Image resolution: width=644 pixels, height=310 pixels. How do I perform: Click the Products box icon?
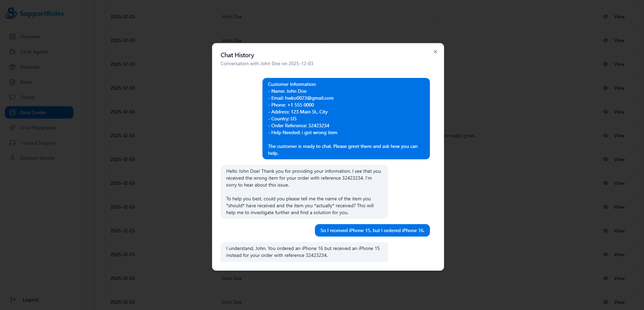(13, 67)
